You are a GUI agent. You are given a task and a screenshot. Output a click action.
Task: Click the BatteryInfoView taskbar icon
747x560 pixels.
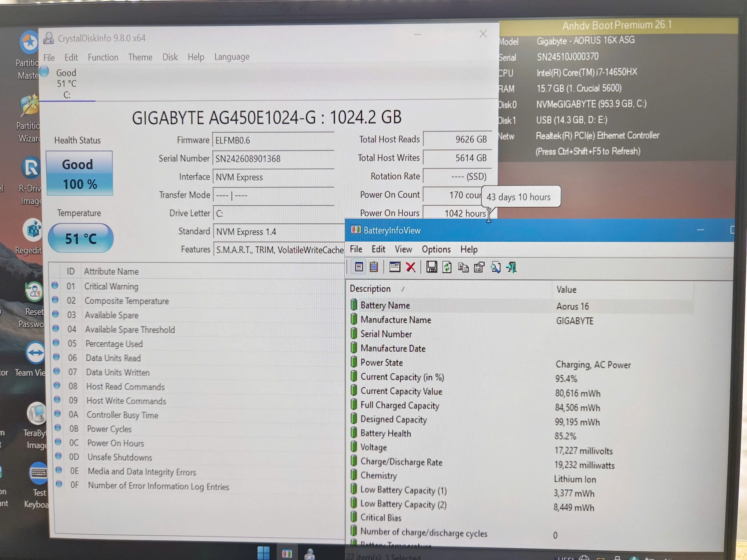pyautogui.click(x=287, y=554)
